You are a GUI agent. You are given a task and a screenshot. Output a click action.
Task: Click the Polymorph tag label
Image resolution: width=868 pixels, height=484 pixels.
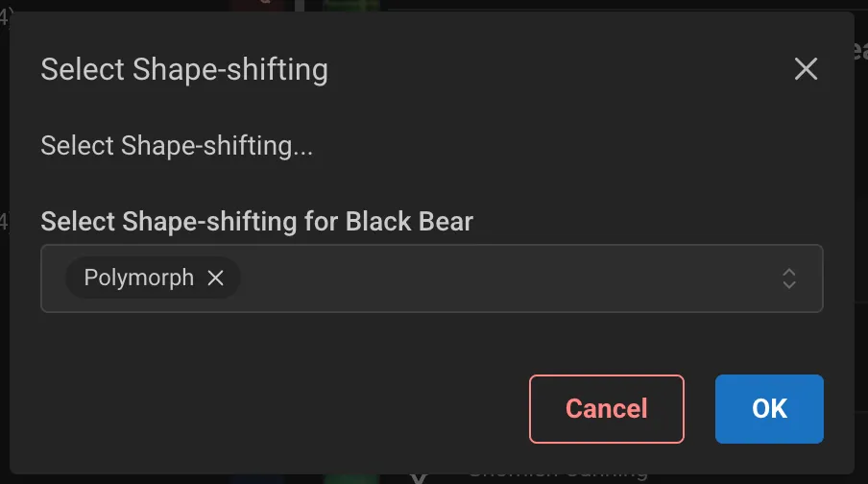point(139,278)
